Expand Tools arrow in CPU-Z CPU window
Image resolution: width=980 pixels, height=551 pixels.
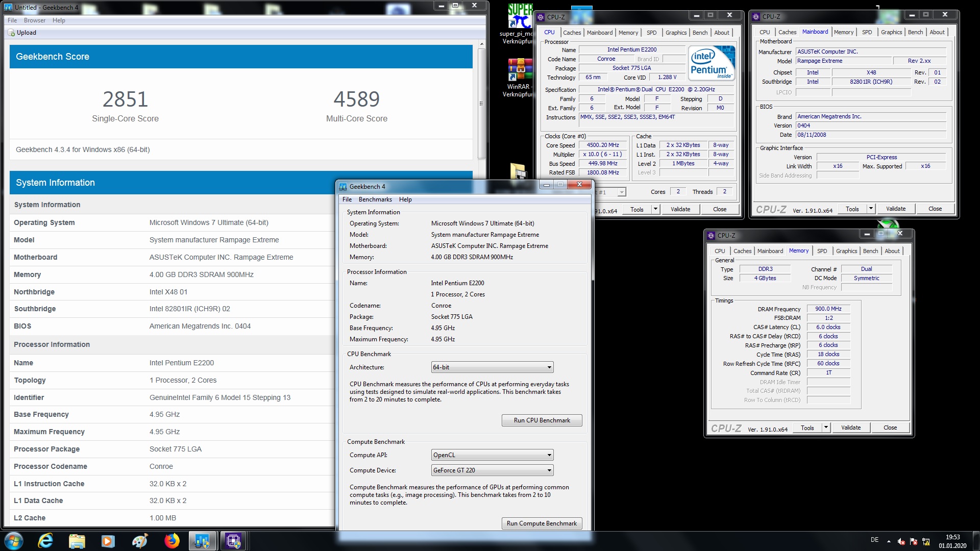click(655, 209)
